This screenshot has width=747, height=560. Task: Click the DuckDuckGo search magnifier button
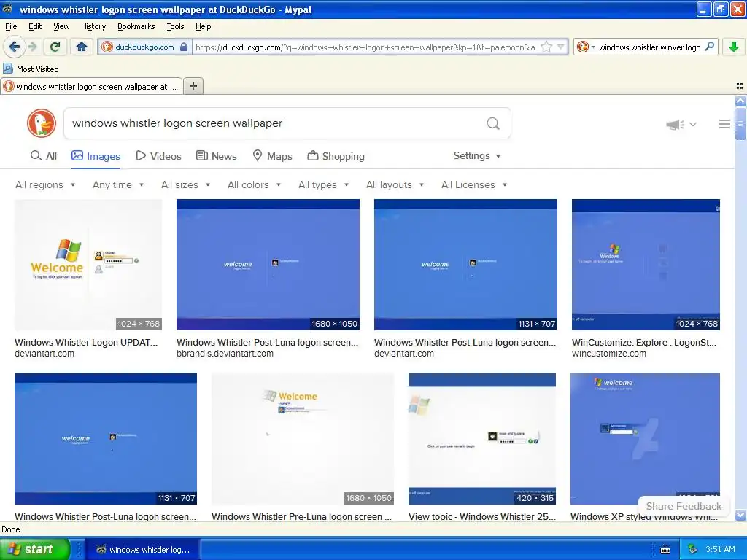[493, 123]
